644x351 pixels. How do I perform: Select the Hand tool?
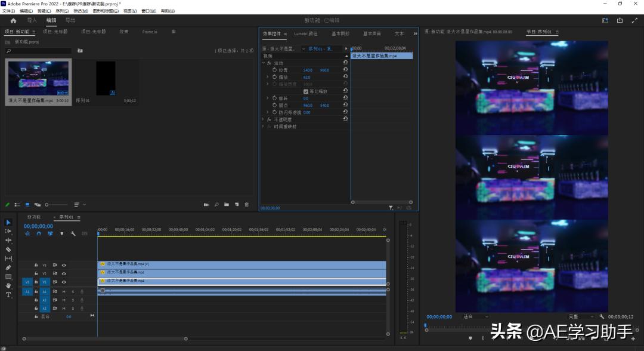[x=8, y=285]
